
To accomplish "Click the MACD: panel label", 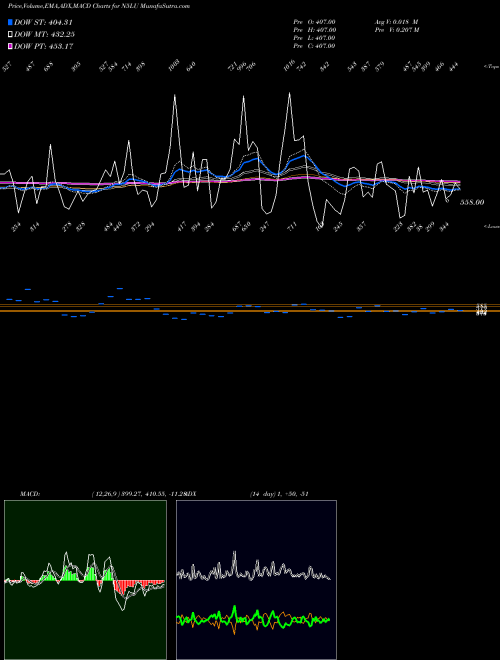I will click(x=30, y=494).
